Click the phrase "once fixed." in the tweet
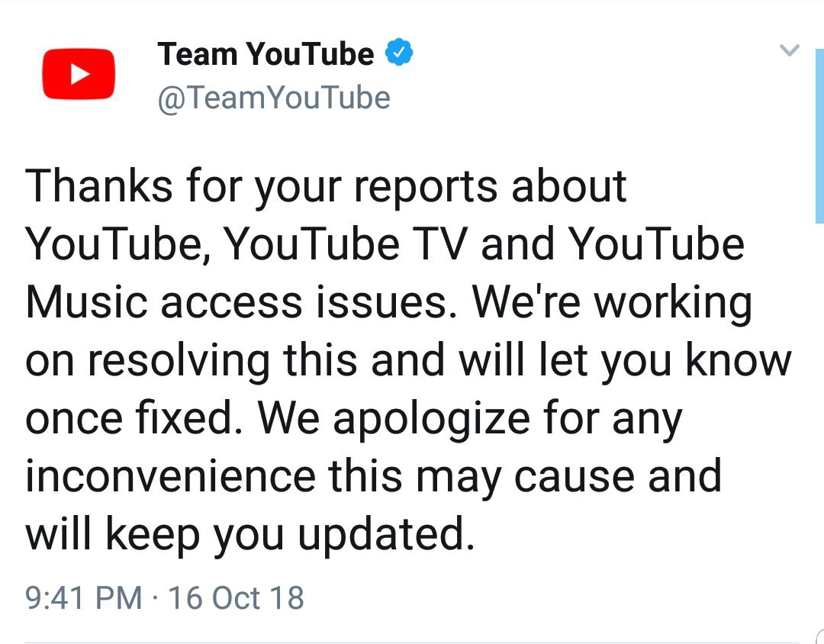Image resolution: width=824 pixels, height=644 pixels. (130, 419)
